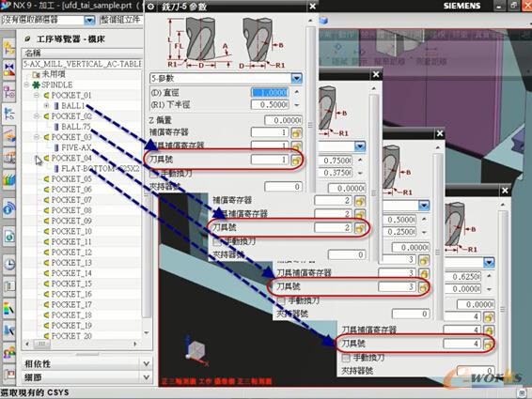The width and height of the screenshot is (532, 399).
Task: Collapse the POCKET_02 tree node
Action: [37, 116]
